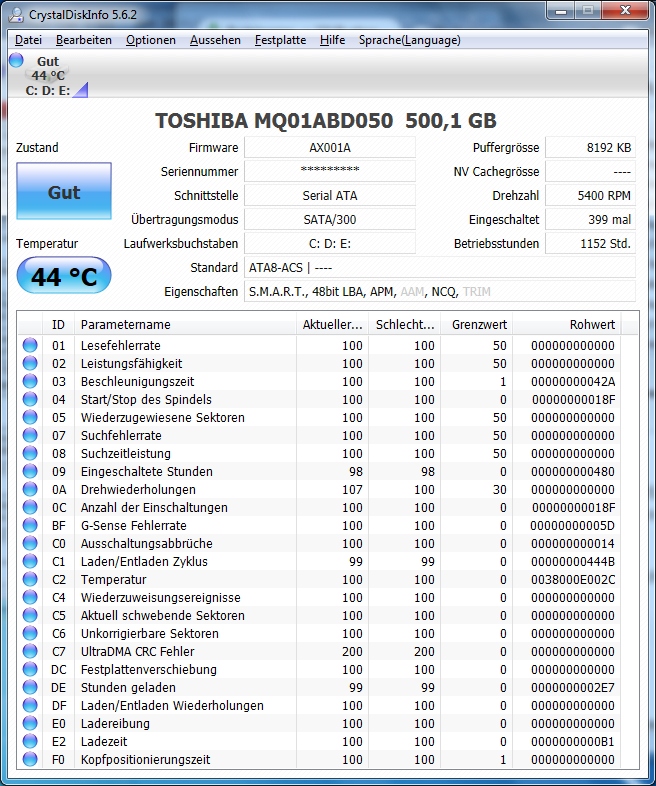
Task: Click the Schnittstelle field showing Serial ATA
Action: 330,195
